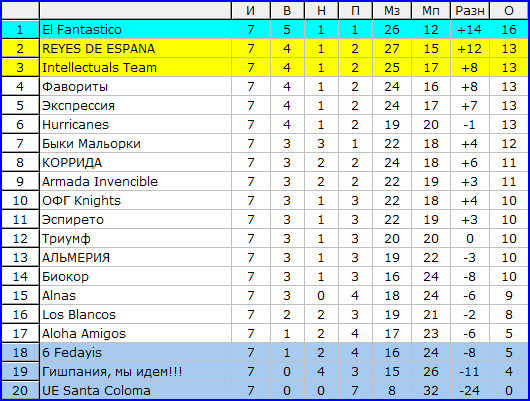Select the El Fantastico team row

point(265,29)
